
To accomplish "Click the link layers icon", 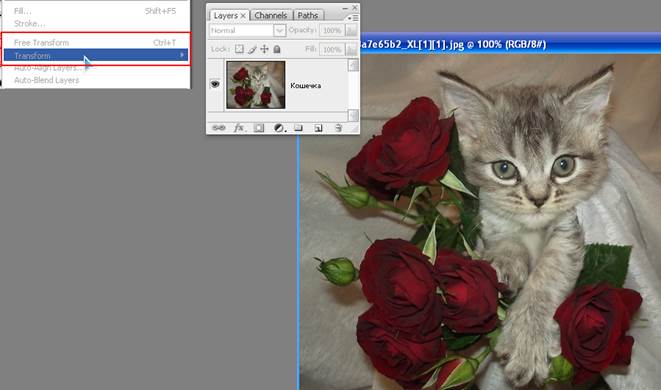I will pyautogui.click(x=218, y=128).
